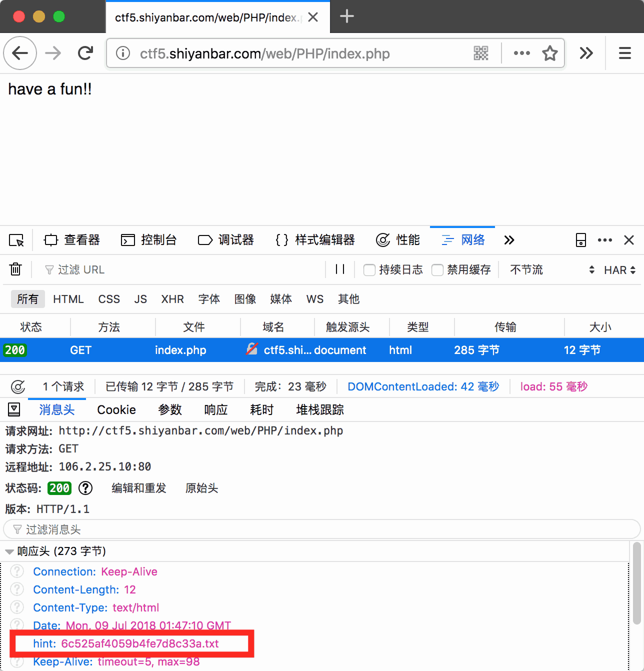Enable the 禁用缓存 checkbox
Screen dimensions: 644x671
pos(437,270)
